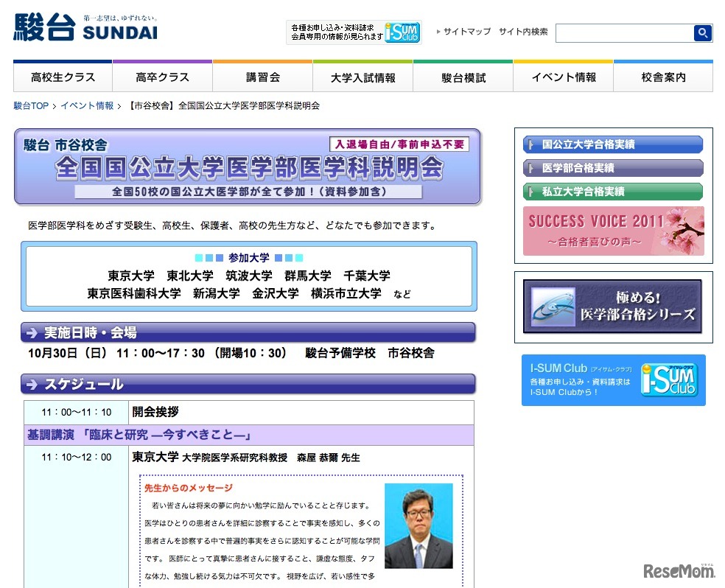Screen dimensions: 725x588
Task: Click the professor's portrait photo
Action: tap(418, 525)
